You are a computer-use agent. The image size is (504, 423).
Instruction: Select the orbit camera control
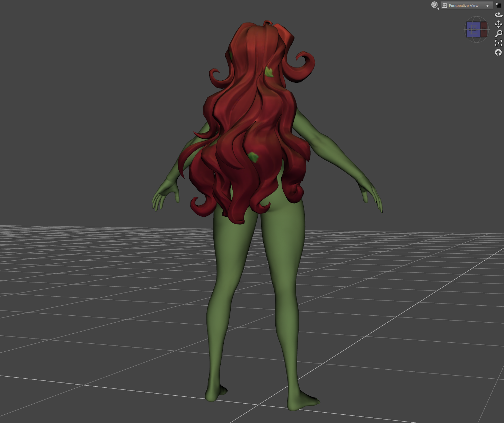tap(498, 15)
